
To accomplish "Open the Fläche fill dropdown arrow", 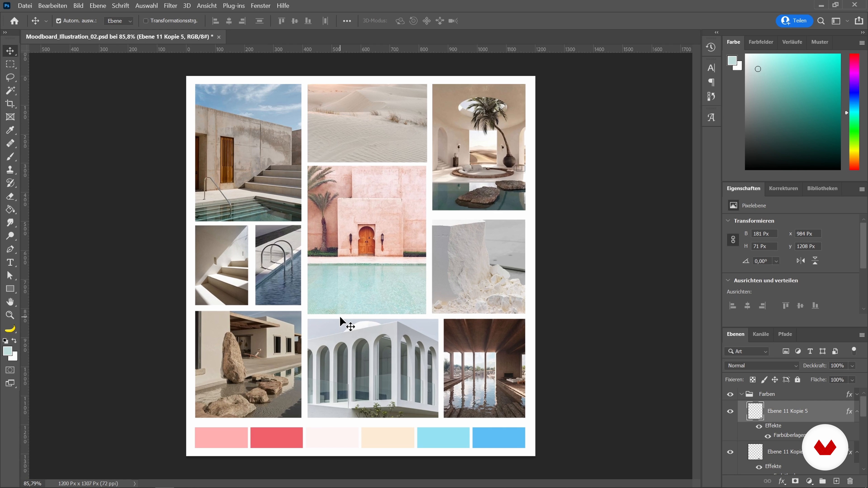I will [852, 380].
